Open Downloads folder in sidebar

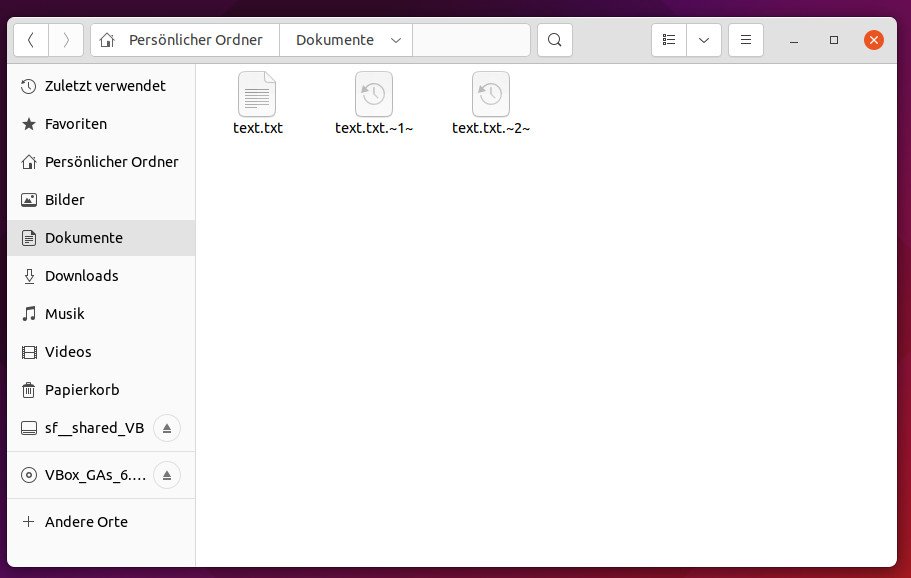pos(81,276)
